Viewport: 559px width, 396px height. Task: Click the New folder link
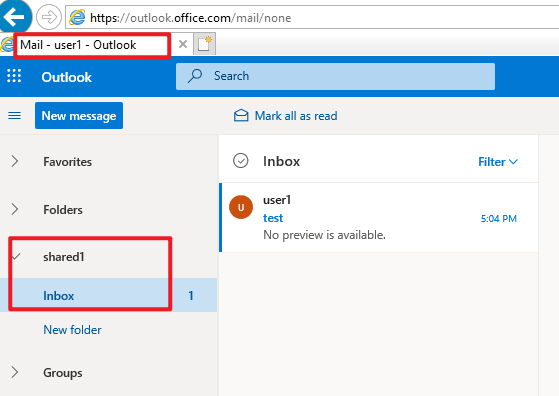click(x=72, y=330)
